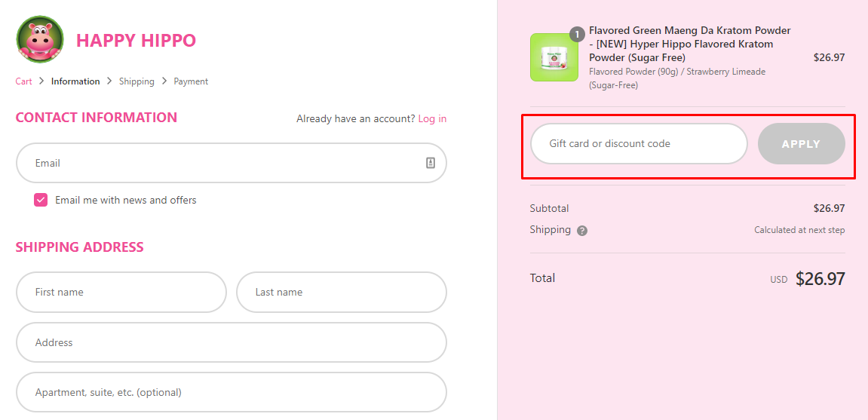
Task: Click the Happy Hippo store title
Action: click(x=136, y=41)
